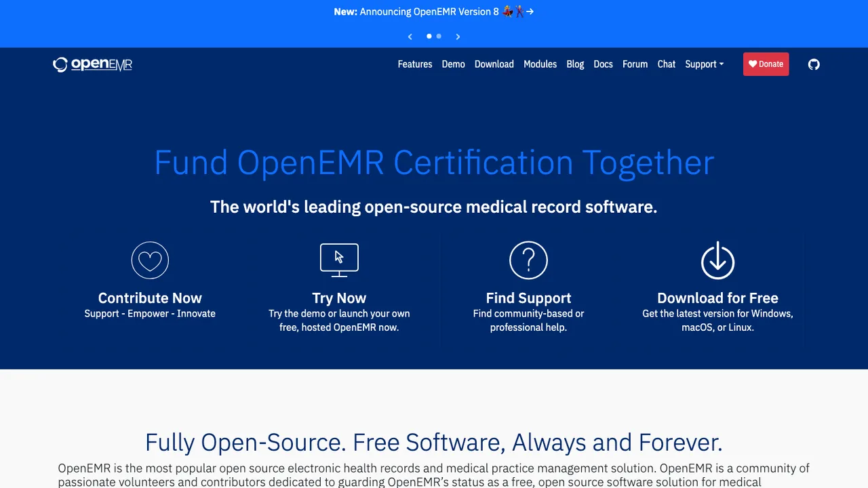Open the Chat nav item
868x488 pixels.
[x=667, y=64]
